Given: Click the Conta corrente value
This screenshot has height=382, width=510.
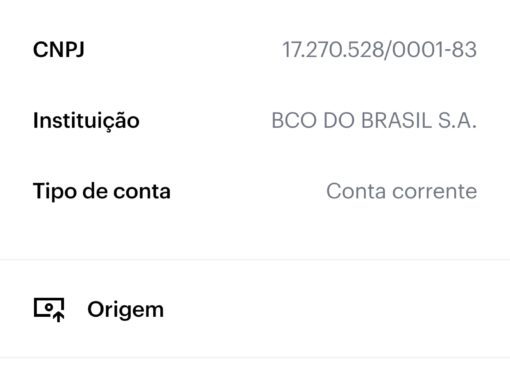Looking at the screenshot, I should pos(402,191).
